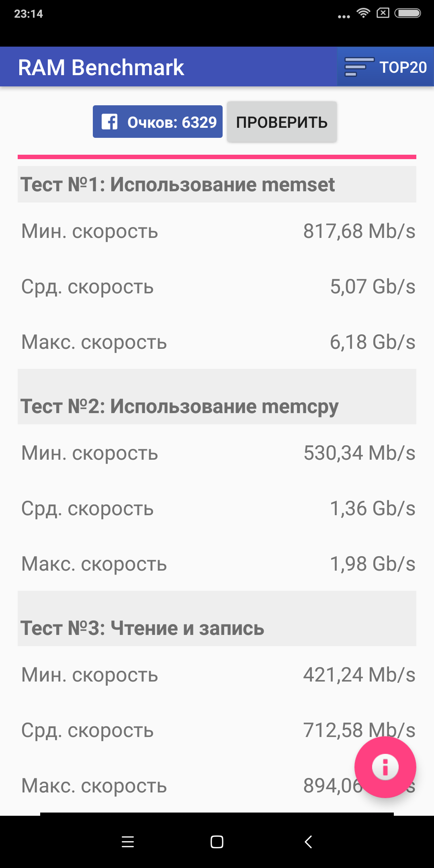The height and width of the screenshot is (868, 434).
Task: Tap the pink info floating button
Action: (x=385, y=767)
